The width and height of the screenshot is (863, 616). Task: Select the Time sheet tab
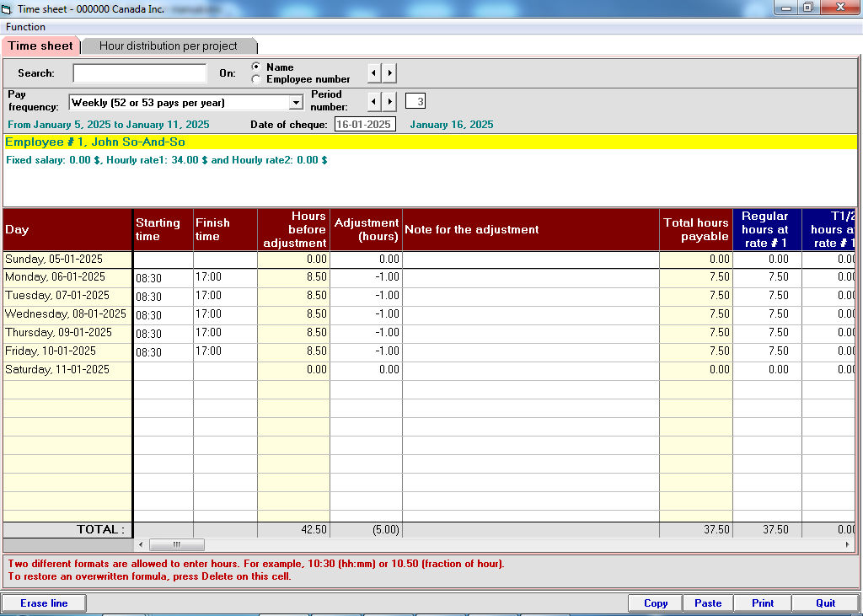click(40, 46)
